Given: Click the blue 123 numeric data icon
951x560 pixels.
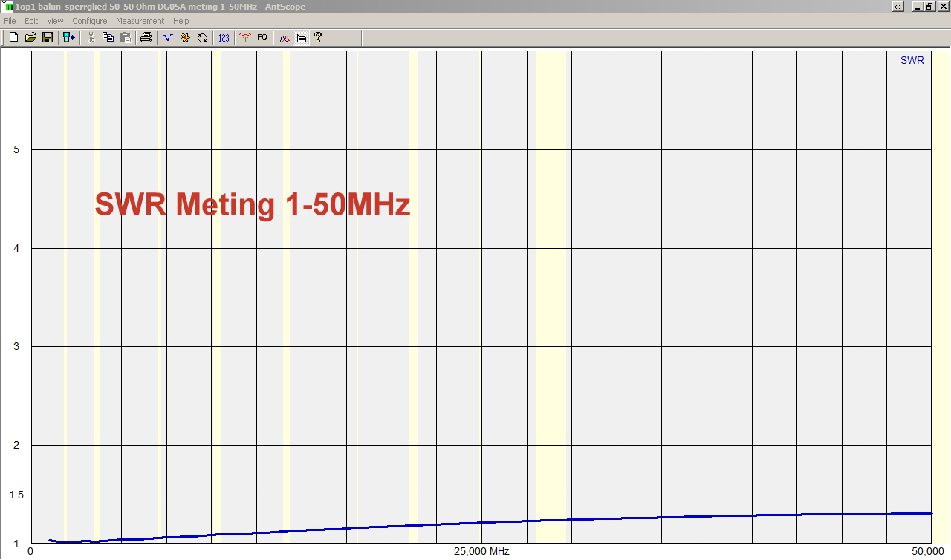Looking at the screenshot, I should 224,37.
